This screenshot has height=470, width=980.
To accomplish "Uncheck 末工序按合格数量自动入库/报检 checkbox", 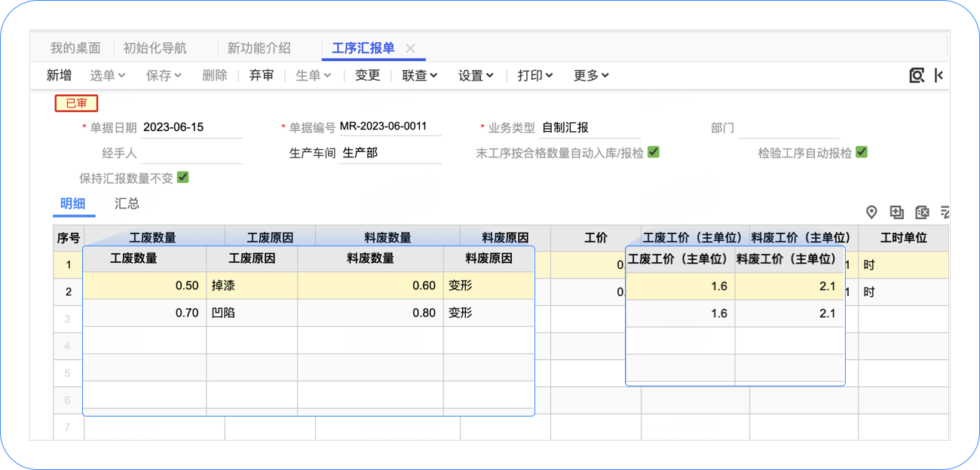I will [654, 152].
